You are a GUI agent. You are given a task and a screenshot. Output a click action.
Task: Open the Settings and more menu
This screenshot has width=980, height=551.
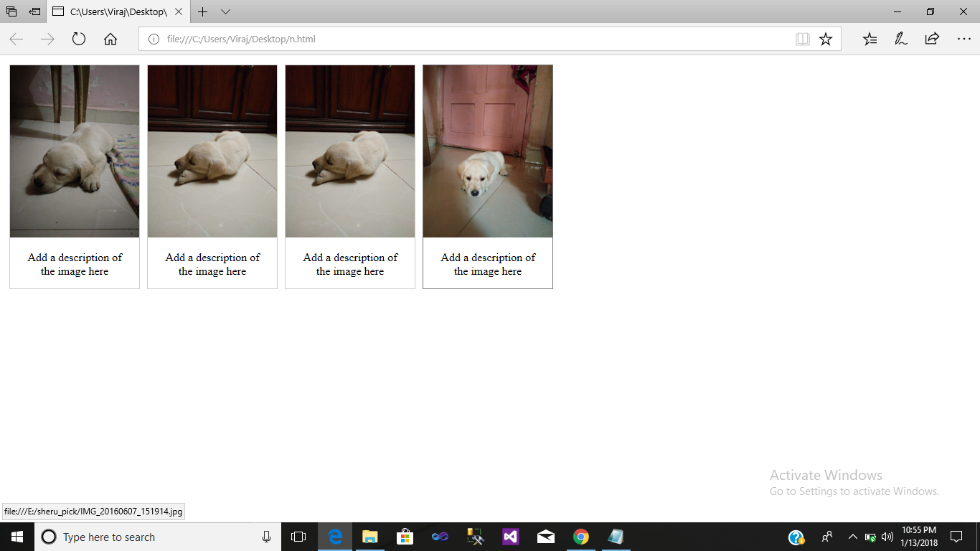(x=964, y=39)
